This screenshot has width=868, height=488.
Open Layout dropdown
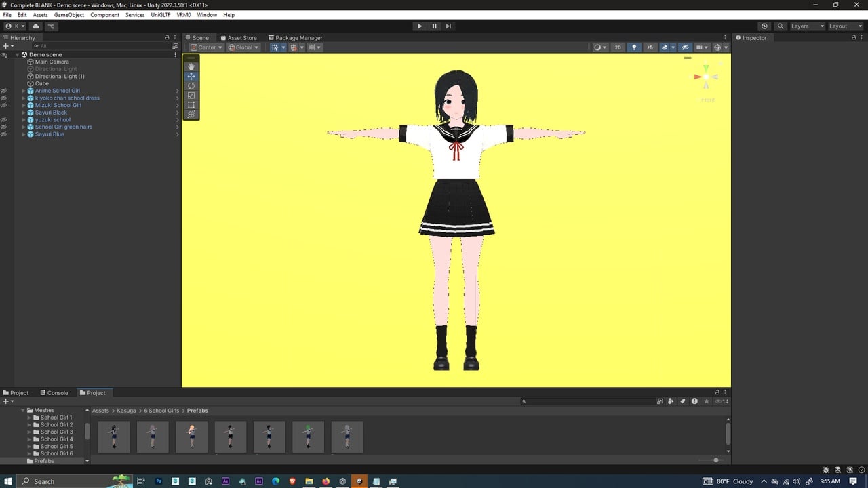[x=845, y=26]
